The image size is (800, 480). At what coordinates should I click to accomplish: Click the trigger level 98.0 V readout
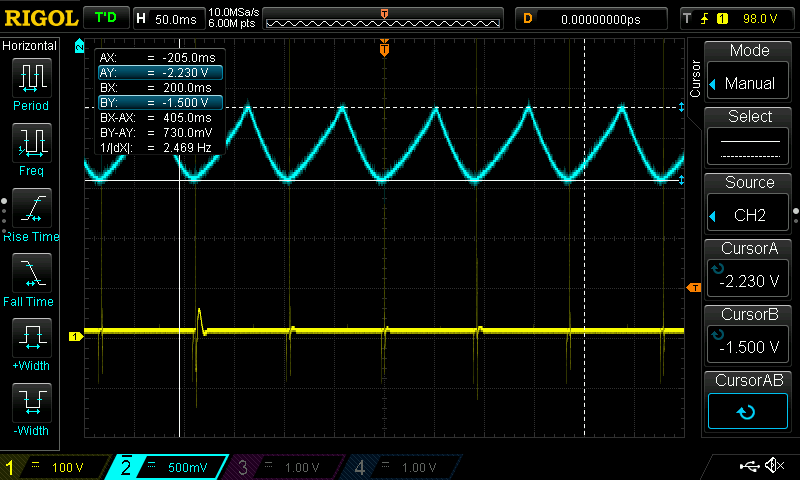(760, 19)
